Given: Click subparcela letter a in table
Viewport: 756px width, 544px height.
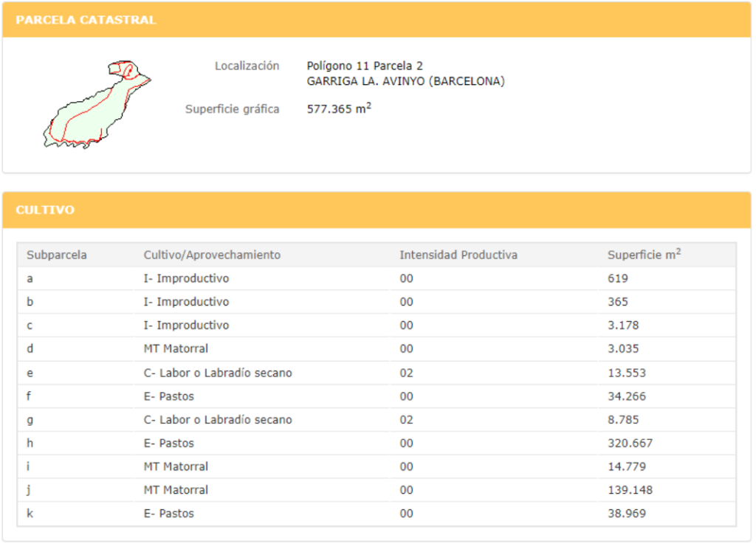Looking at the screenshot, I should pos(30,278).
